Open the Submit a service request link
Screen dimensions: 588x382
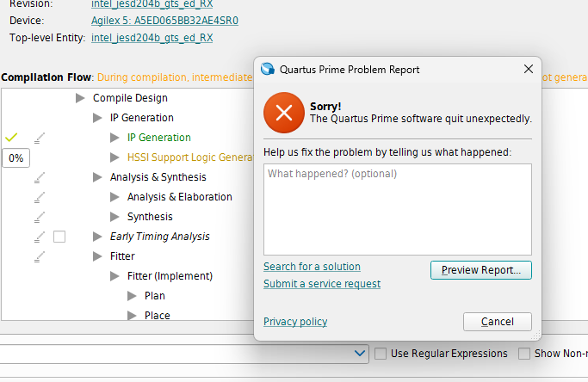coord(322,284)
